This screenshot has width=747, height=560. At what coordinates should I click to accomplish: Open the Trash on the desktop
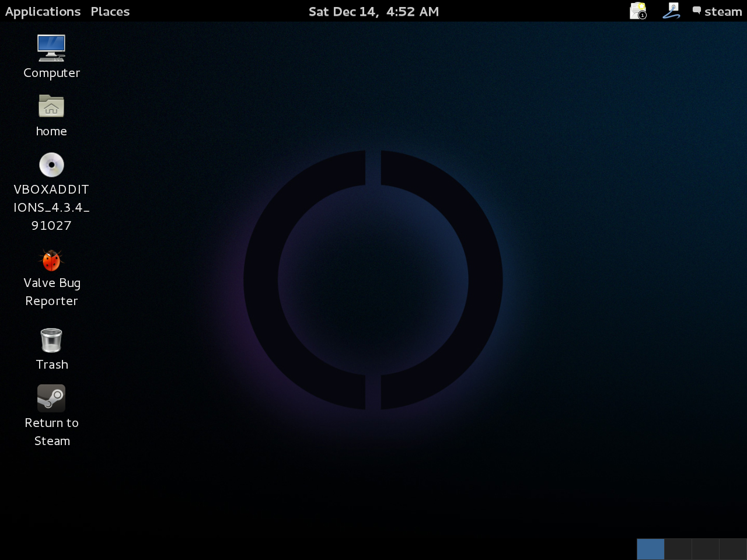[x=51, y=340]
